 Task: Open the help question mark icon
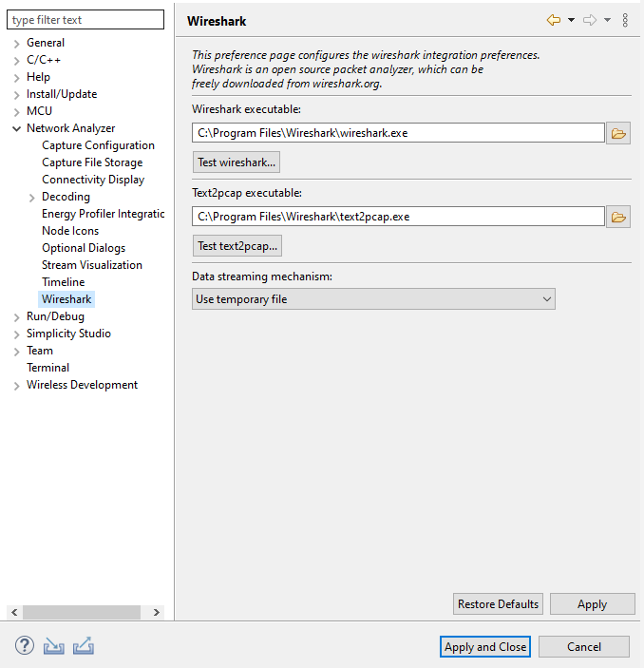25,645
